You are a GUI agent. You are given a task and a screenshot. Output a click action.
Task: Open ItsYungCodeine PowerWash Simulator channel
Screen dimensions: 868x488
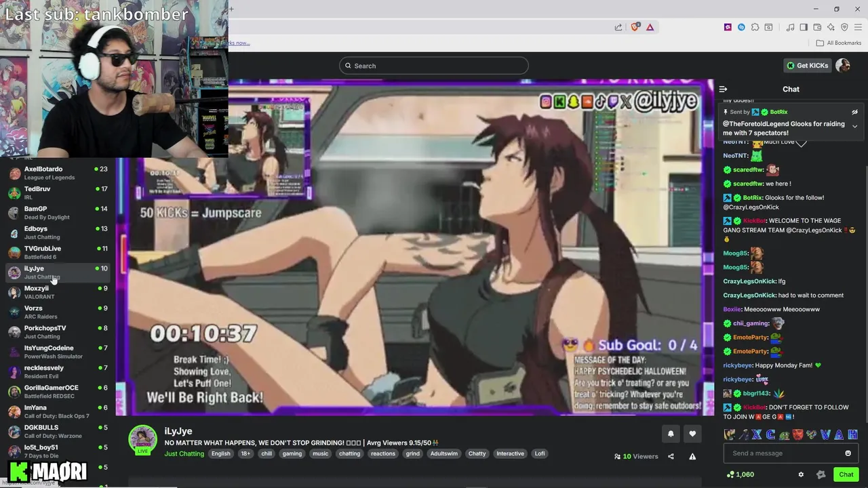click(x=58, y=352)
